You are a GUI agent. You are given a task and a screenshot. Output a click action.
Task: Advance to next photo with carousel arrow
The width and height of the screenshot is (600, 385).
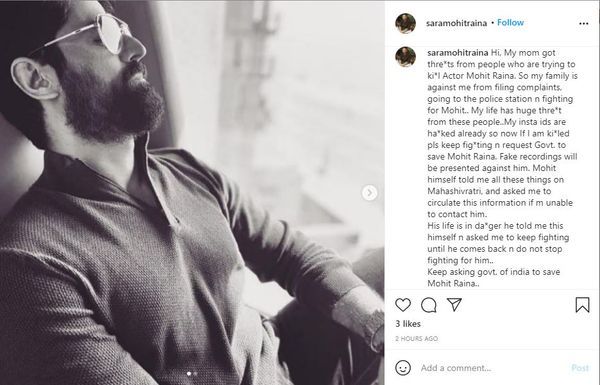coord(369,193)
